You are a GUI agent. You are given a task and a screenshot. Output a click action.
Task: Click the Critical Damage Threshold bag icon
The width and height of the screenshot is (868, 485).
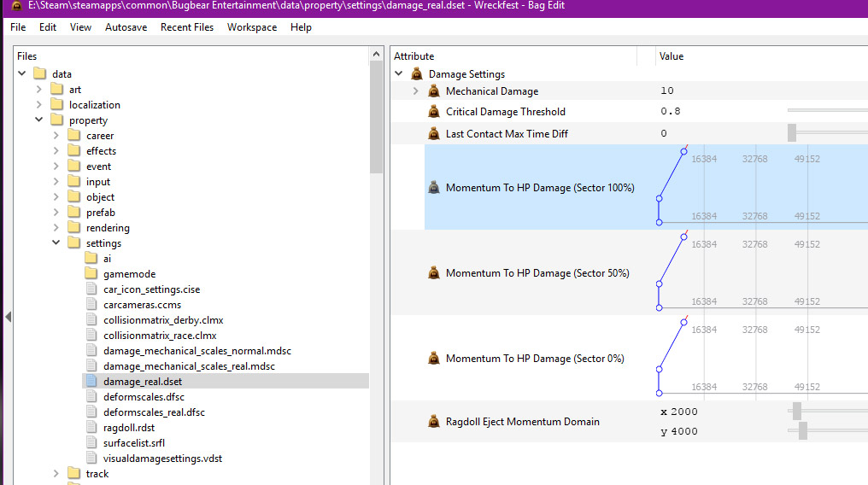coord(434,111)
